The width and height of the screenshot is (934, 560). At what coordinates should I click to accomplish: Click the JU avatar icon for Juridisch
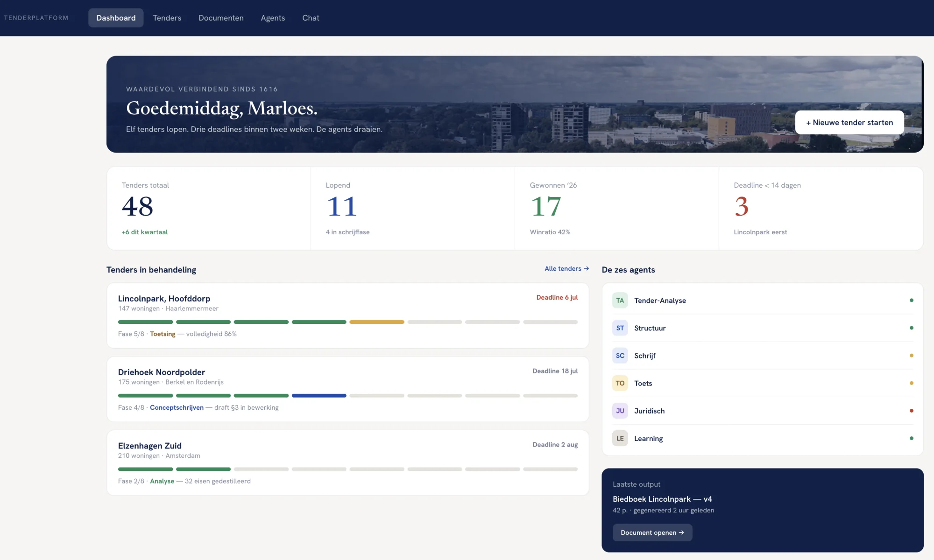pyautogui.click(x=620, y=411)
